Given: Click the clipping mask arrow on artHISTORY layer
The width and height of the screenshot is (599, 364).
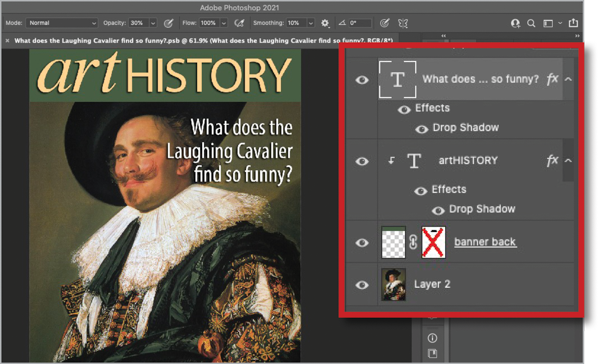Looking at the screenshot, I should click(391, 160).
